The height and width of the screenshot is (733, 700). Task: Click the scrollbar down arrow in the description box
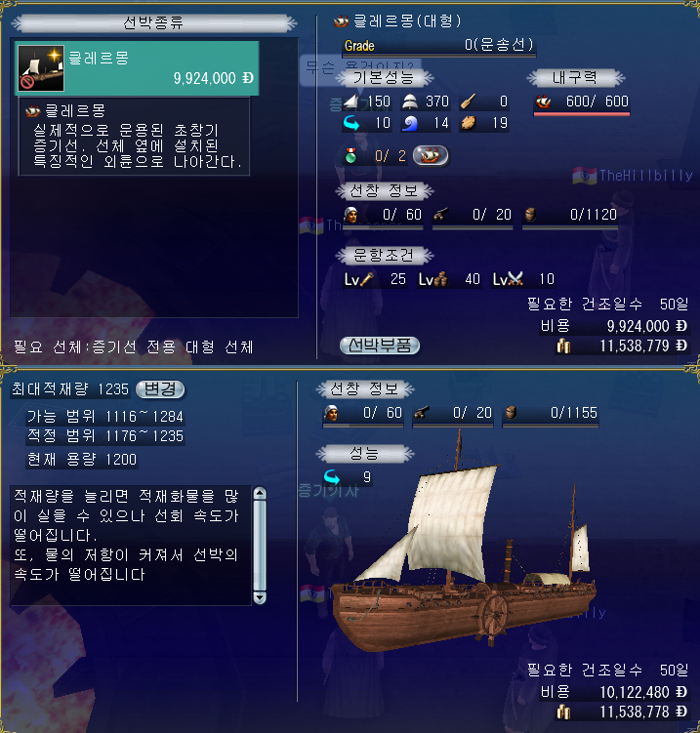pyautogui.click(x=260, y=597)
